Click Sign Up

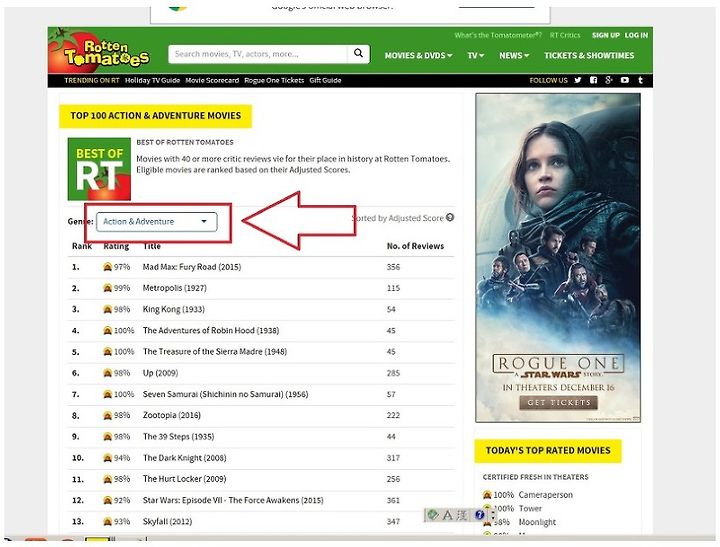pyautogui.click(x=606, y=35)
